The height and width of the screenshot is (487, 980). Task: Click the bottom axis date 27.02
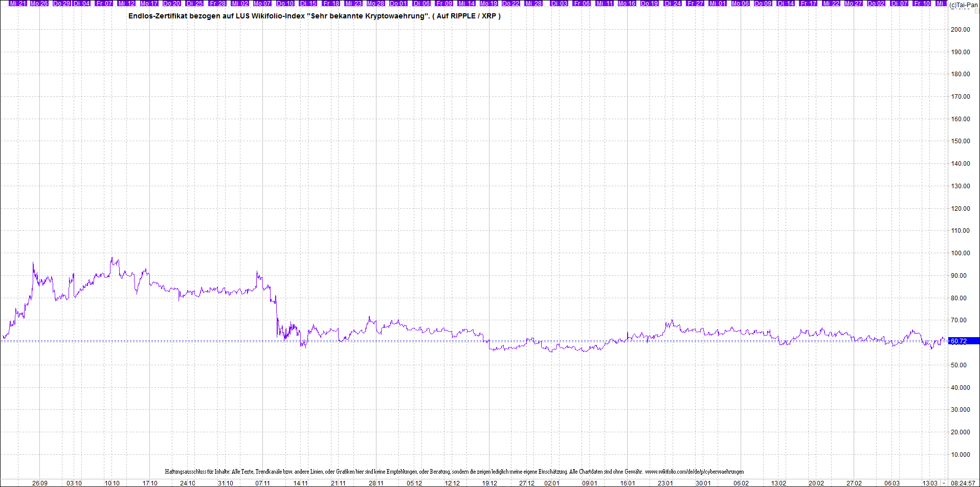point(854,483)
